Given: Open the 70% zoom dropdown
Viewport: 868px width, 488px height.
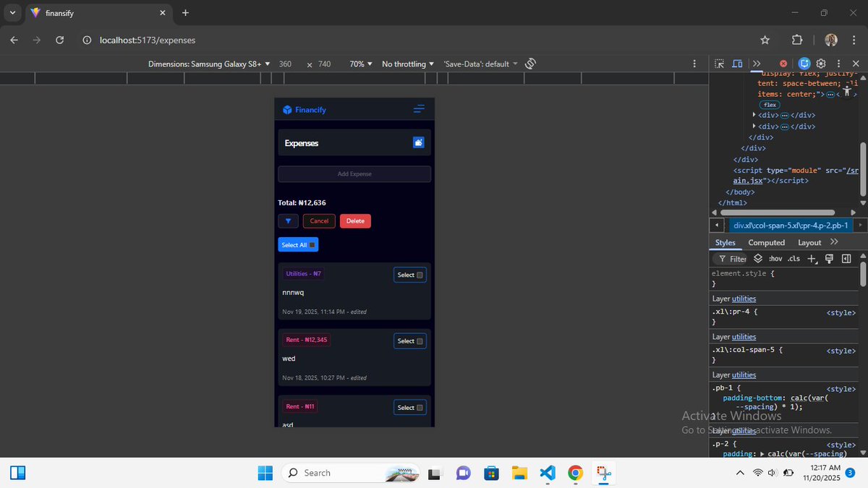Looking at the screenshot, I should 361,64.
